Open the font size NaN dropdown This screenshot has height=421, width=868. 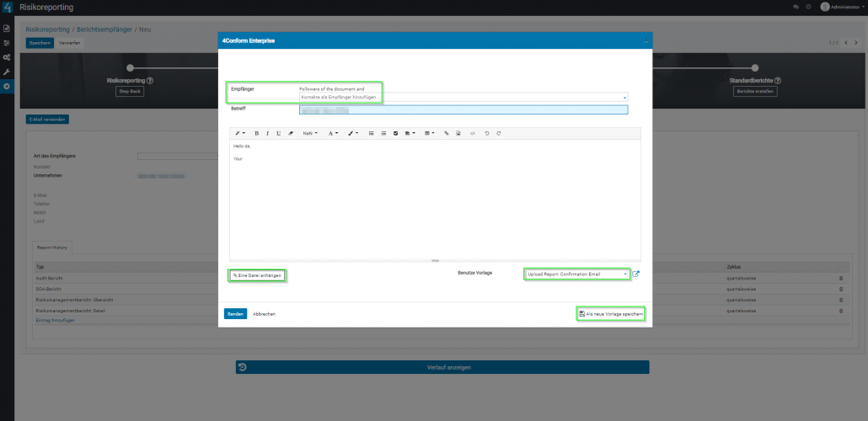coord(310,133)
